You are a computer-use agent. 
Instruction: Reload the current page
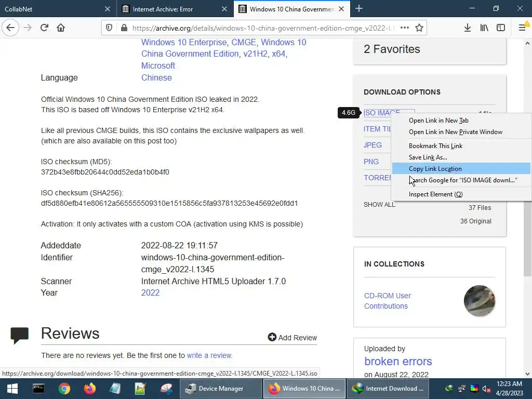click(x=44, y=28)
